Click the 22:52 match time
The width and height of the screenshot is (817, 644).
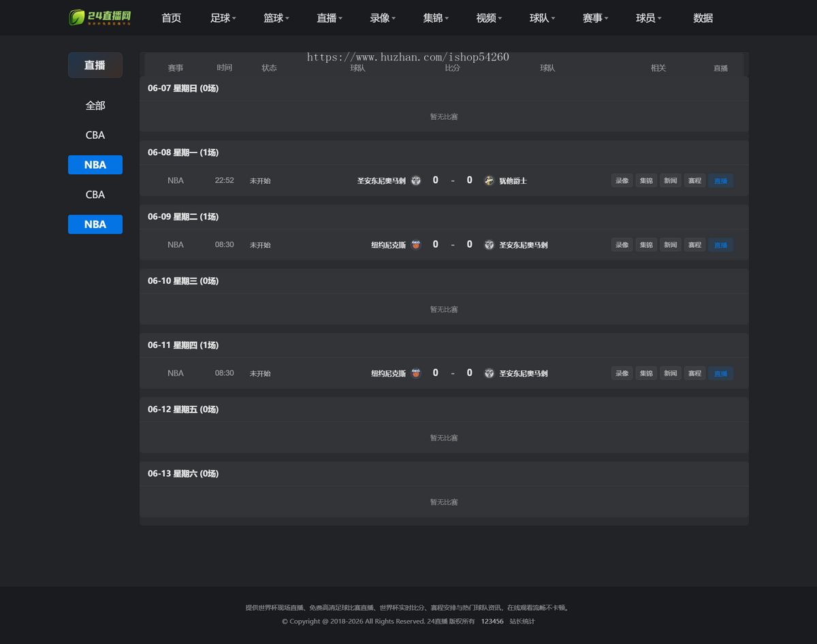tap(225, 180)
